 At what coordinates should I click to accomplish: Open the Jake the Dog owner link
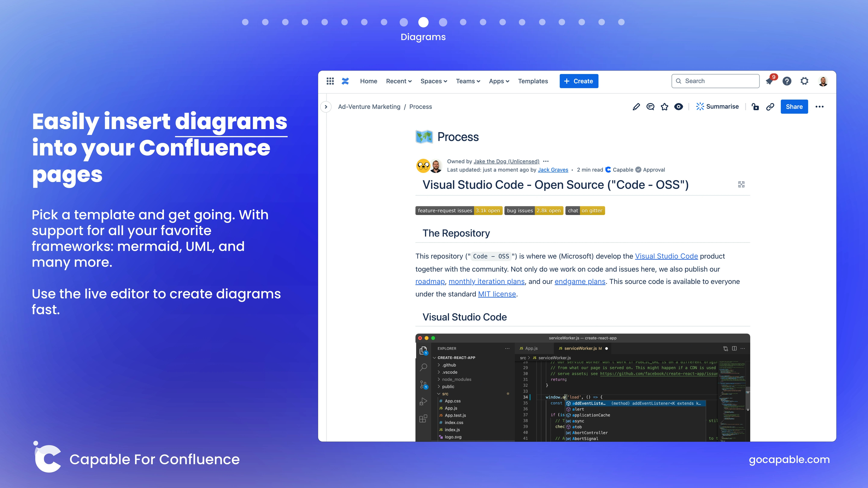tap(506, 161)
